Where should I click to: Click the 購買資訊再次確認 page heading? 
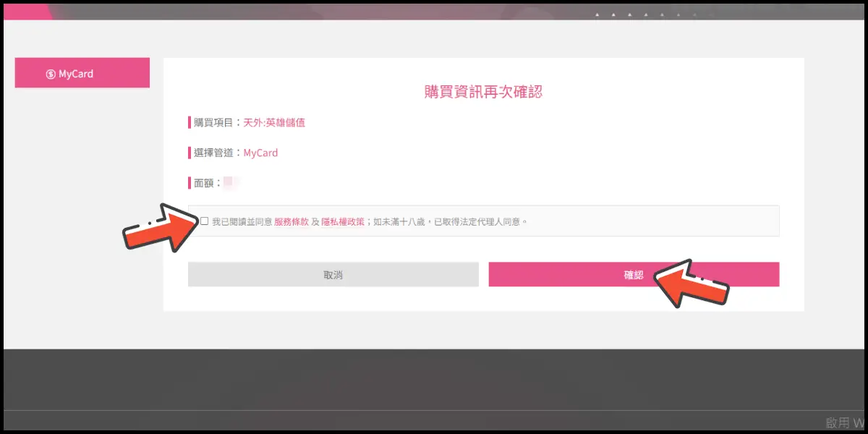pos(483,92)
